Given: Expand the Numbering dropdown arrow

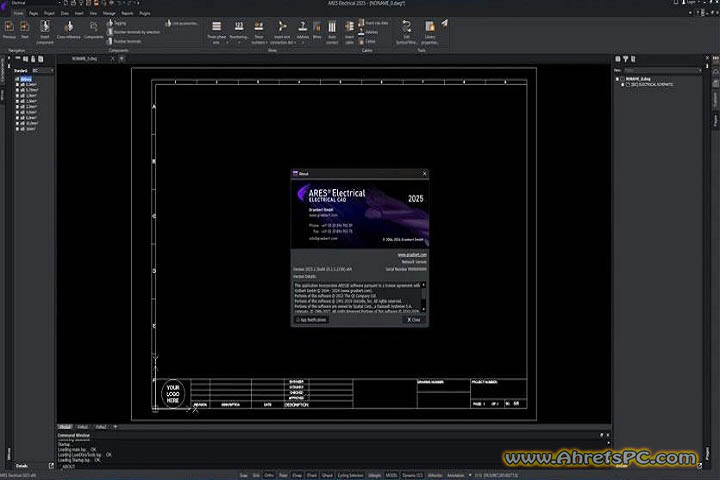Looking at the screenshot, I should click(239, 43).
